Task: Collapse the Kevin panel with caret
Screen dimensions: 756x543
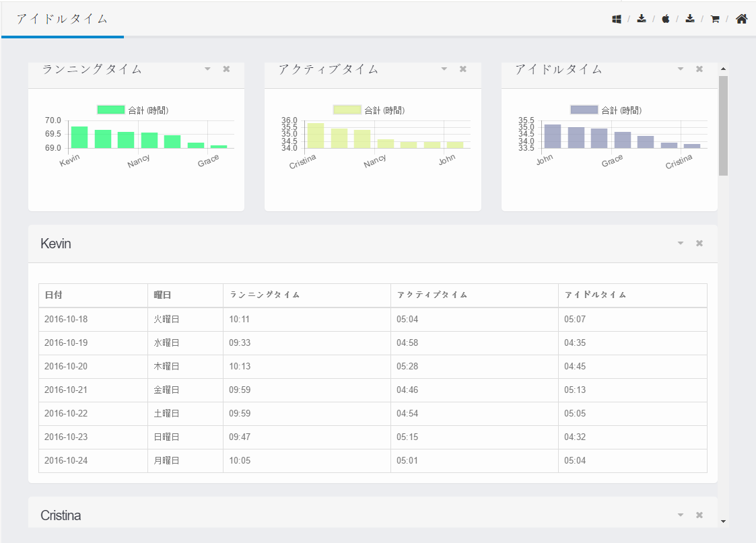Action: click(x=681, y=244)
